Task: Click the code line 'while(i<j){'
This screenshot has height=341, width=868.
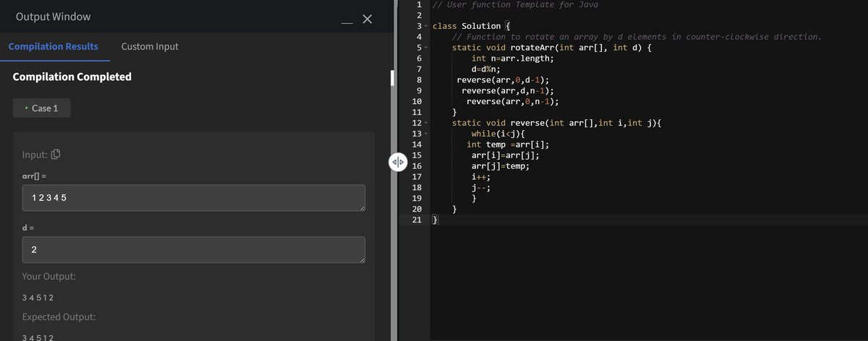Action: (498, 134)
